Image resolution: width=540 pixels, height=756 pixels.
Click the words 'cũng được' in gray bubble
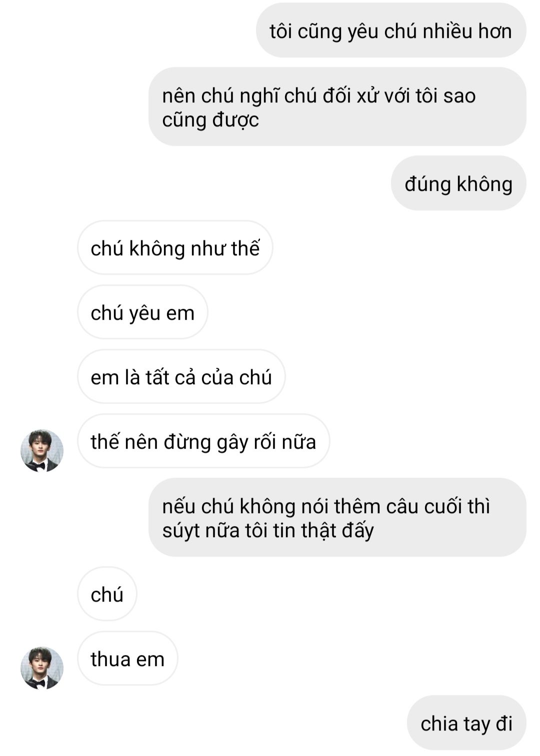pos(210,120)
